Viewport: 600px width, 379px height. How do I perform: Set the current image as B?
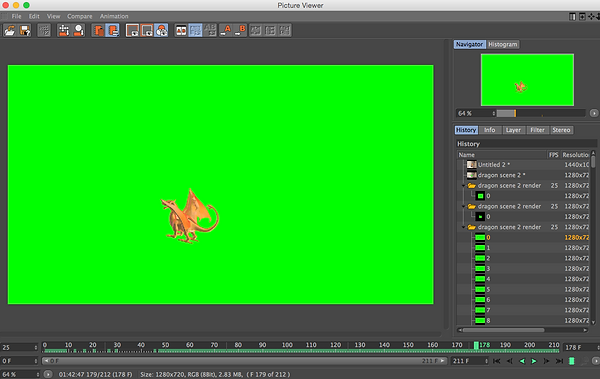tap(240, 31)
